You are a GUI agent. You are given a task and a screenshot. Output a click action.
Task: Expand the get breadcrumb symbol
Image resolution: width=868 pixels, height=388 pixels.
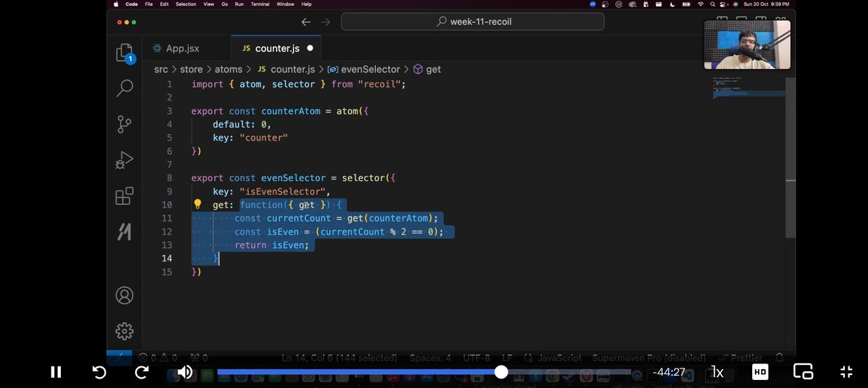(x=427, y=69)
